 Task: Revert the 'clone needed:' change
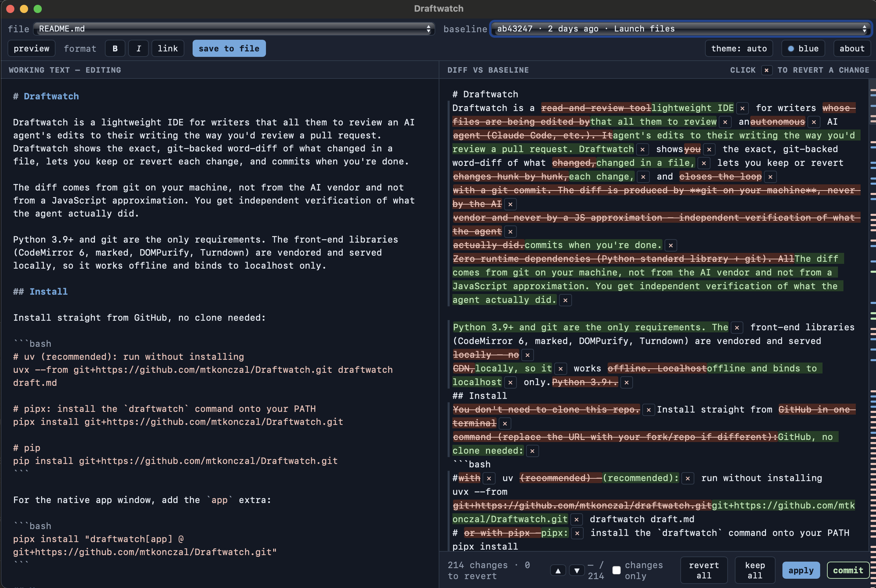pyautogui.click(x=532, y=451)
